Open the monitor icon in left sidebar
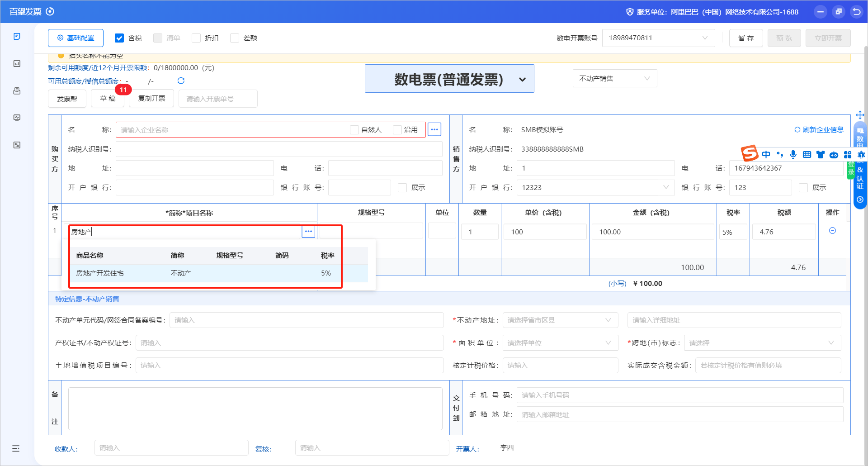 click(x=17, y=118)
